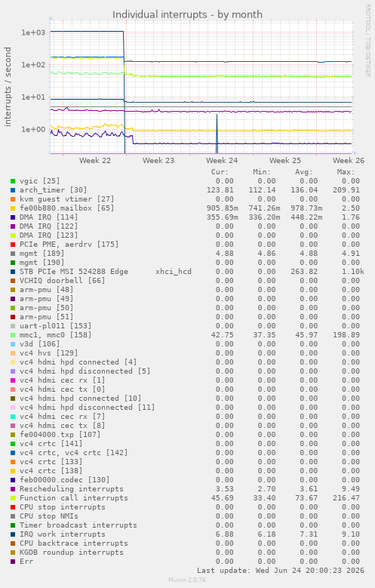Click the 1e+03 y-axis label
This screenshot has width=375, height=588.
coord(33,32)
